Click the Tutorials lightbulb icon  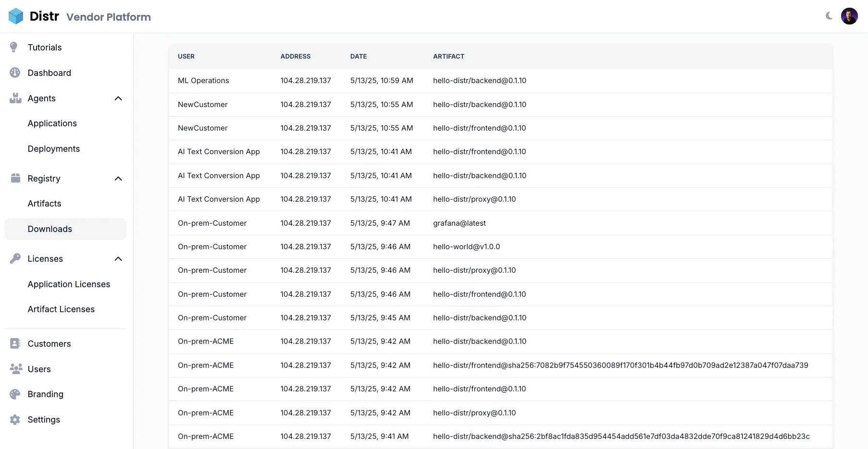point(14,47)
